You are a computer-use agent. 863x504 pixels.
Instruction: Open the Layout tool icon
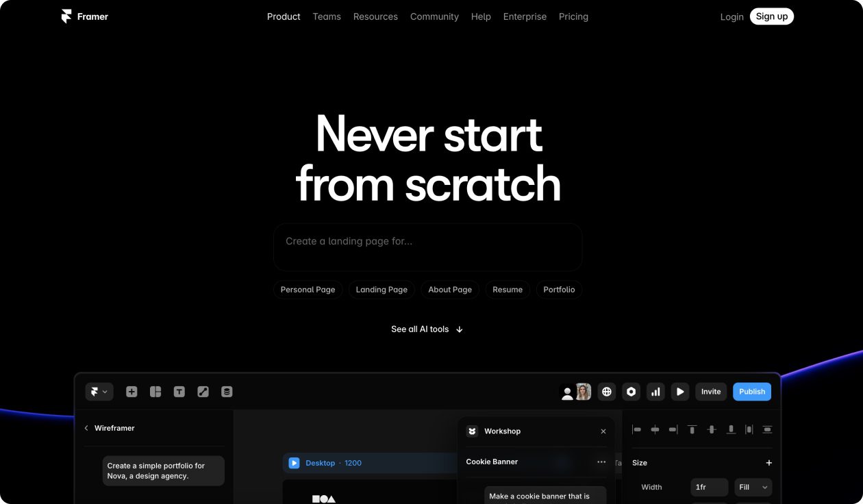point(155,391)
